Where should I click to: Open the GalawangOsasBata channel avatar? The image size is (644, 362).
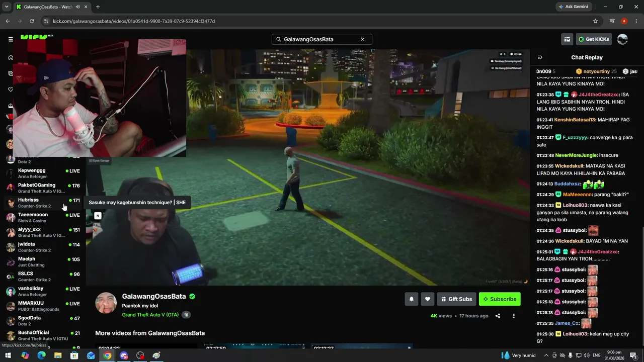pyautogui.click(x=106, y=303)
